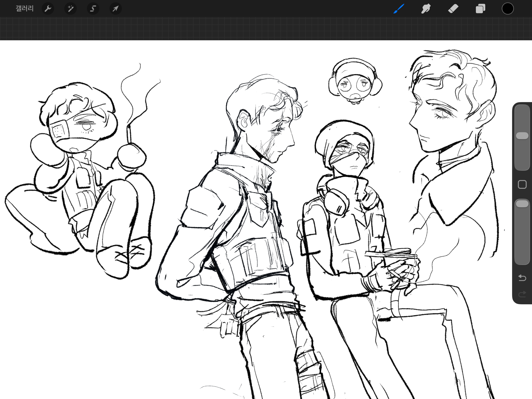532x399 pixels.
Task: Open the black color swatch picker
Action: click(508, 9)
